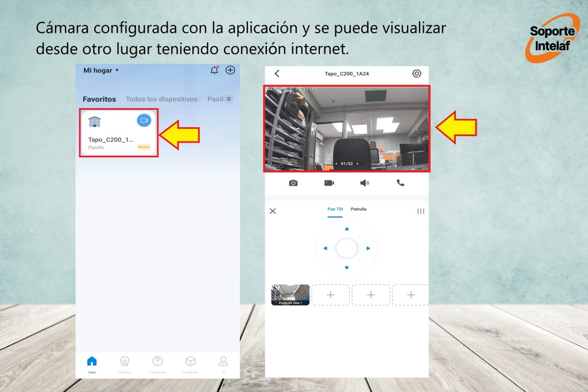Image resolution: width=588 pixels, height=392 pixels.
Task: Open Cámaras in bottom navigation
Action: coord(125,364)
